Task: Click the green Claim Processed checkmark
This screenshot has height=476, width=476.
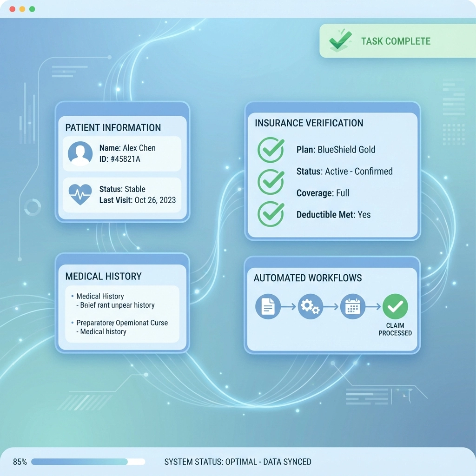Action: [395, 306]
